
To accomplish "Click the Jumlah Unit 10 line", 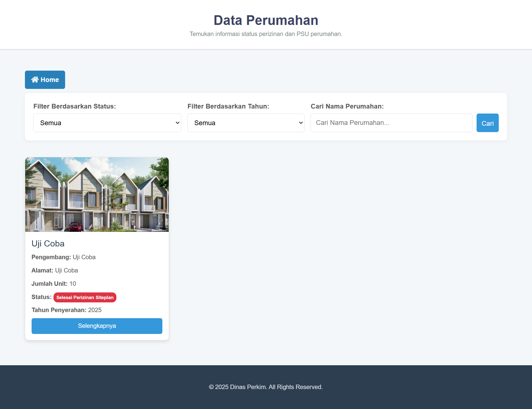I will 54,284.
